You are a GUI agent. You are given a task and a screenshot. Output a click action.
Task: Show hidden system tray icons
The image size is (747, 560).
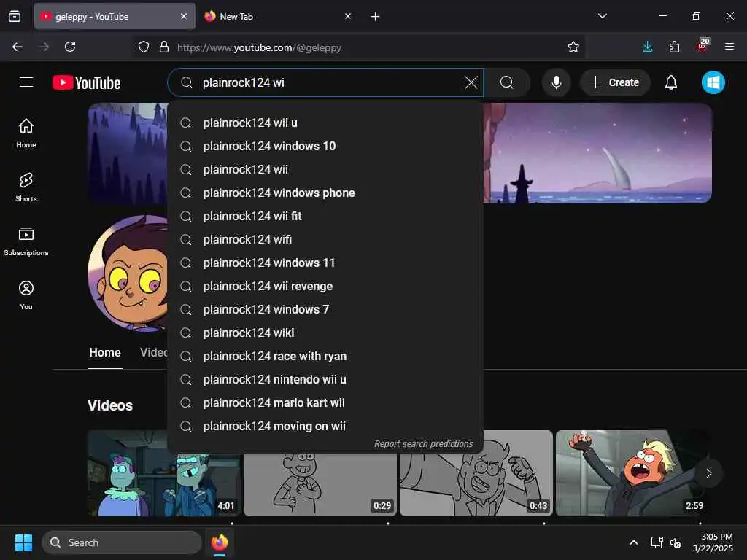coord(634,542)
